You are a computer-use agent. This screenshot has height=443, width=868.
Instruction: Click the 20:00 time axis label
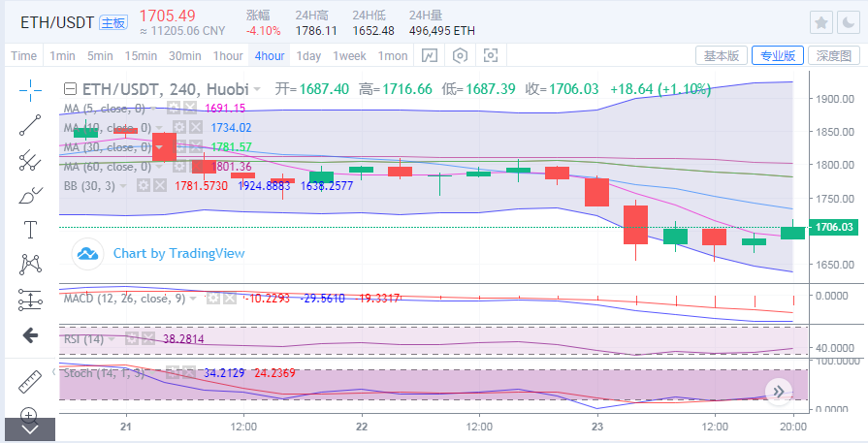(x=793, y=427)
